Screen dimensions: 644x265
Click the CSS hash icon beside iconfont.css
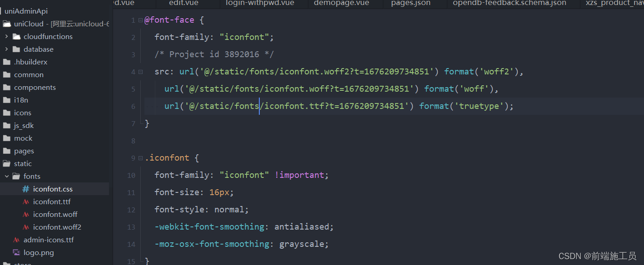(26, 189)
